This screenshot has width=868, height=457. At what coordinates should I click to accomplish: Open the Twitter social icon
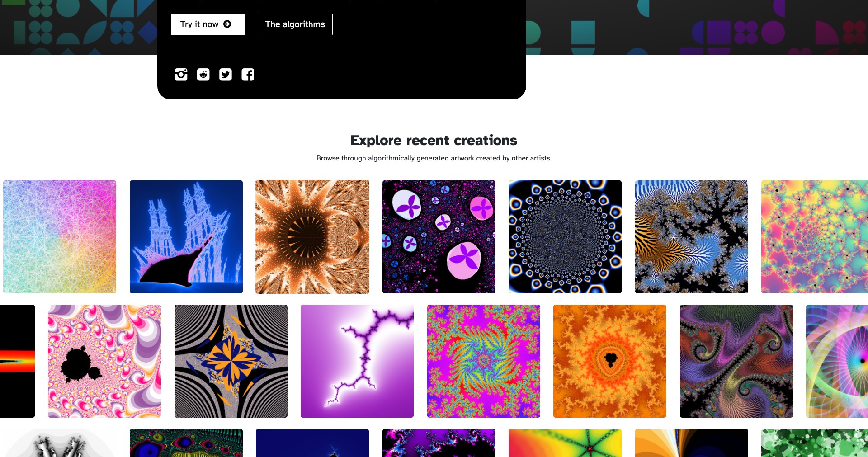pyautogui.click(x=226, y=75)
